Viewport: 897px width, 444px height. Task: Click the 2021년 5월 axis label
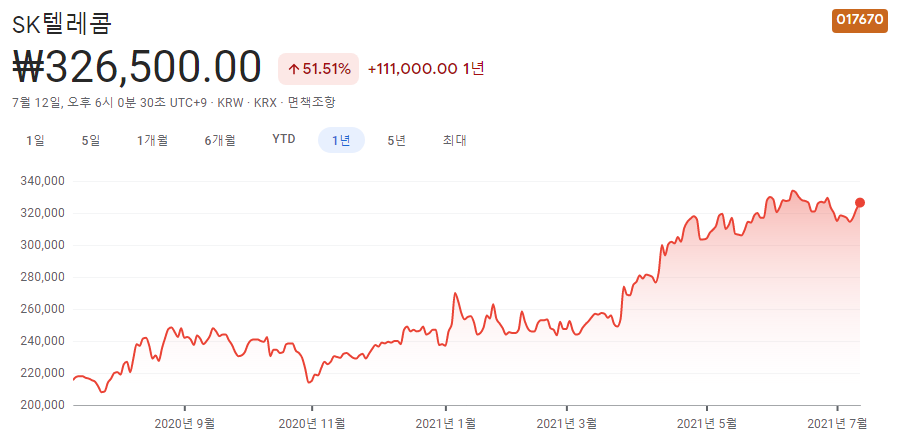point(707,424)
